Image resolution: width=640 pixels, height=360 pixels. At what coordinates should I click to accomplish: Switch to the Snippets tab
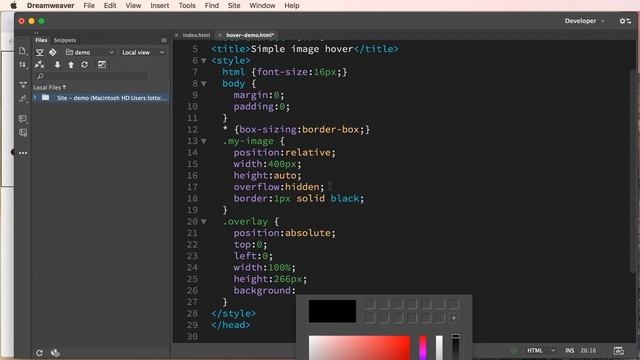pyautogui.click(x=65, y=40)
